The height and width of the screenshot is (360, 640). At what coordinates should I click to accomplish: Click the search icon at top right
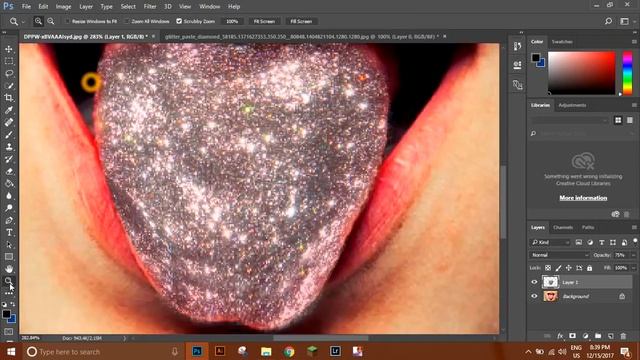coord(608,21)
